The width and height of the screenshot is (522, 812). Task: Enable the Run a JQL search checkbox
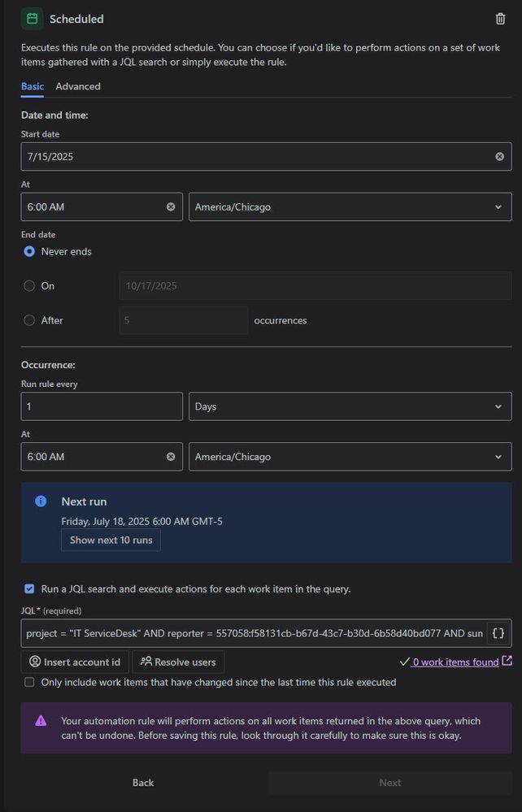click(29, 588)
